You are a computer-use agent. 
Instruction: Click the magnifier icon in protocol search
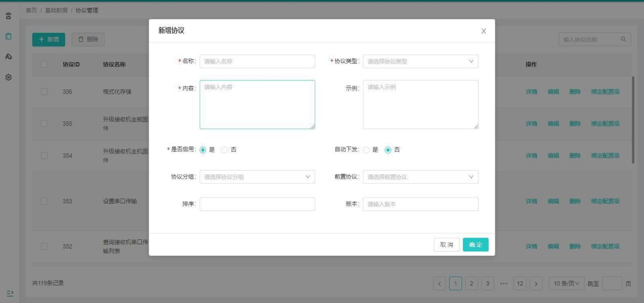point(623,40)
